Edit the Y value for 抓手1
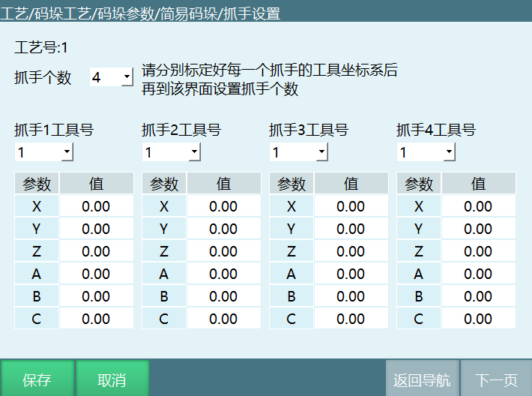This screenshot has height=396, width=532. pos(96,229)
